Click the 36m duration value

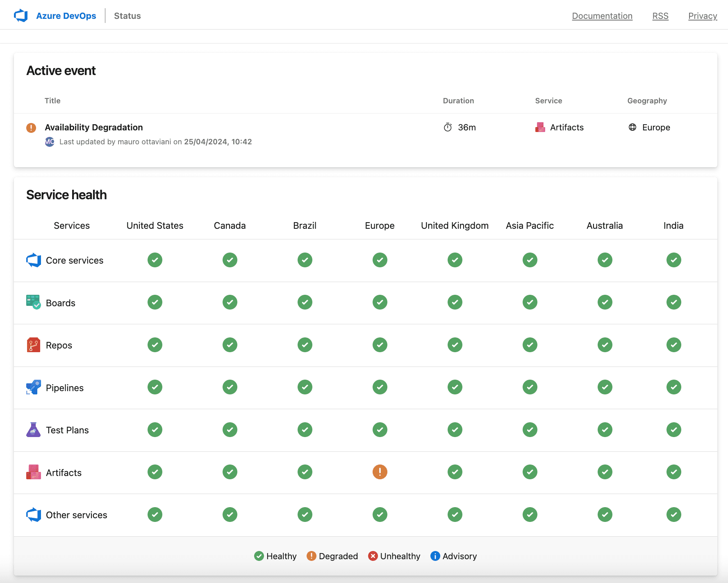[x=467, y=128]
